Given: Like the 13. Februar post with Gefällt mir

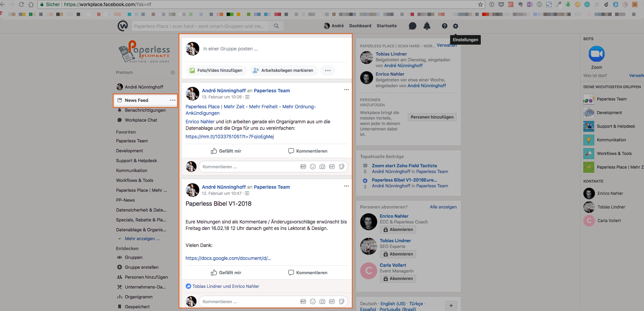Looking at the screenshot, I should pos(226,151).
